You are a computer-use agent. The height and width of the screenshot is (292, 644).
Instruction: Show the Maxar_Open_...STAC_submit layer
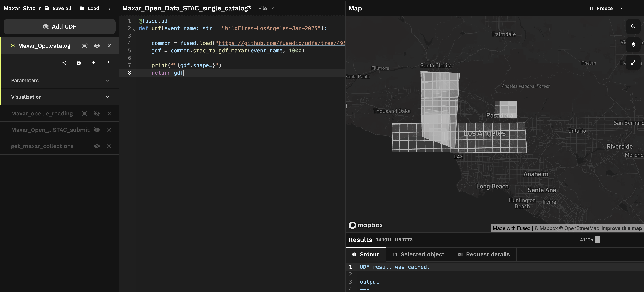click(97, 130)
